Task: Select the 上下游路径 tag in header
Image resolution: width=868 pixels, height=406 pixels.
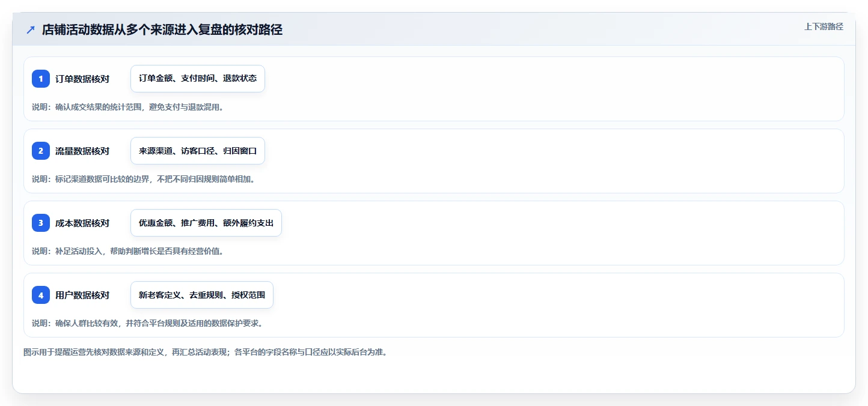Action: 824,26
